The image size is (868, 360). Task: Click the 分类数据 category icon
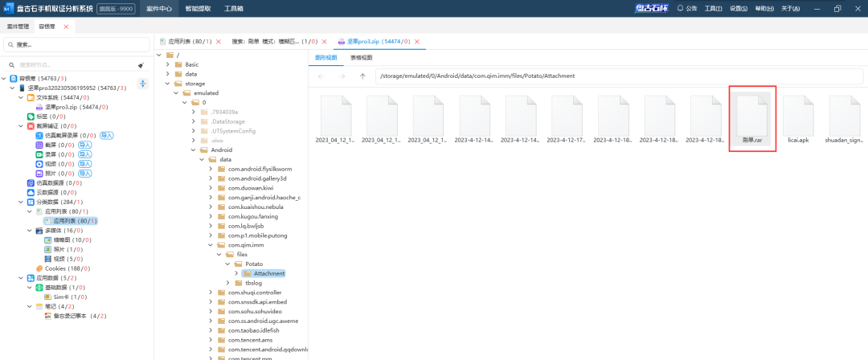[31, 202]
